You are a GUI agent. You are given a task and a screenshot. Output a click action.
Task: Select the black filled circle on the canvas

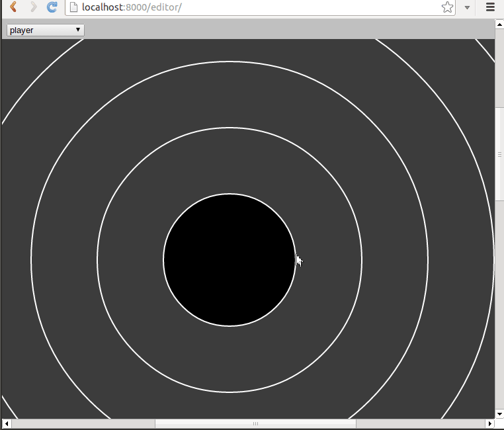click(x=230, y=260)
